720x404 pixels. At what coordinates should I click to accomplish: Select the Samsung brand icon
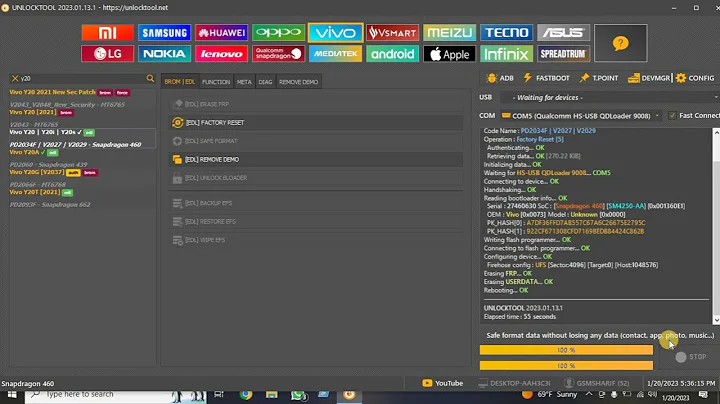pos(164,33)
